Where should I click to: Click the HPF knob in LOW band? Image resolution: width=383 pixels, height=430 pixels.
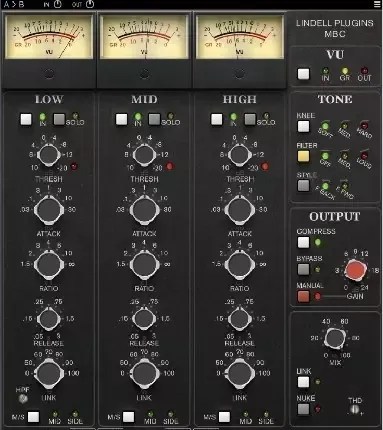click(23, 398)
